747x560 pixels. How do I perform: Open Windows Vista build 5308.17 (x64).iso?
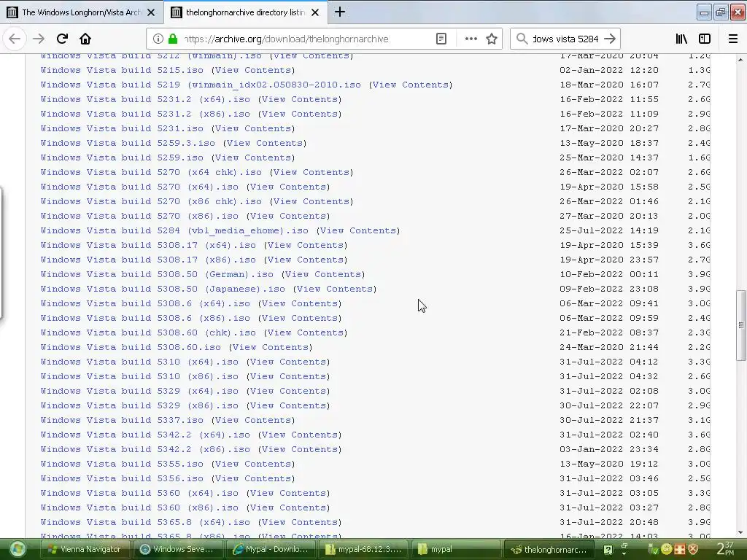coord(148,245)
